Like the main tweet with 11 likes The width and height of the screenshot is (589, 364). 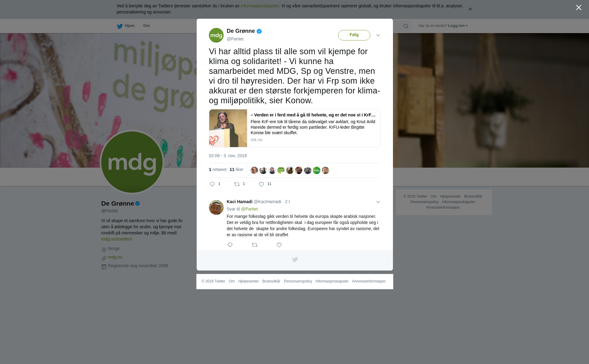(261, 184)
